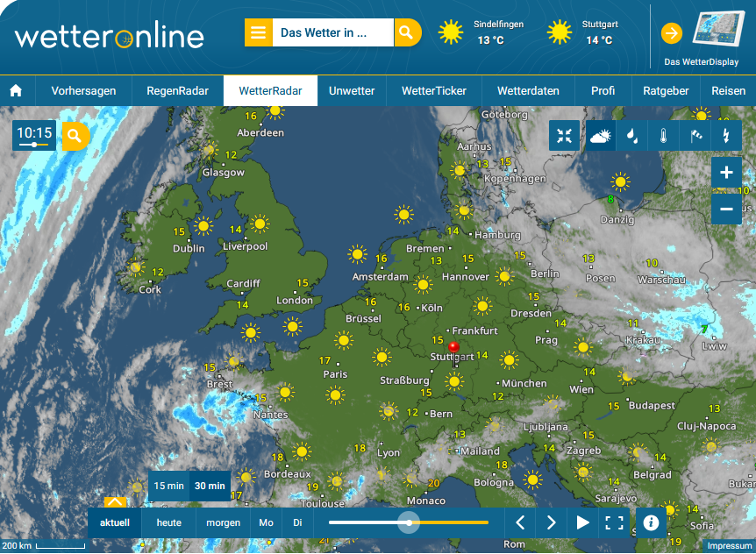Zoom out with the minus button
The height and width of the screenshot is (554, 756).
tap(726, 209)
